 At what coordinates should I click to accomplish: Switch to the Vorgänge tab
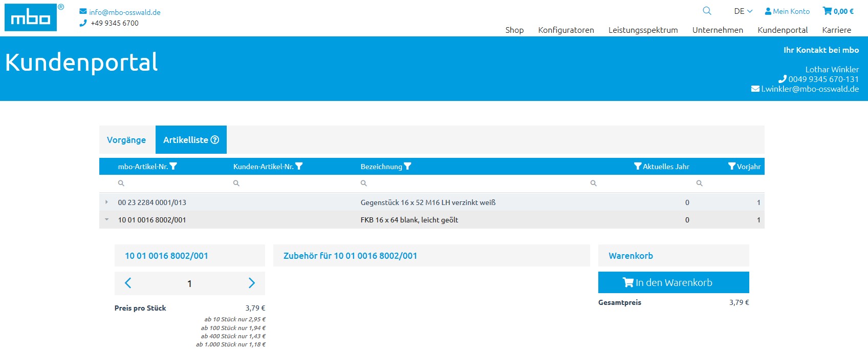click(126, 140)
